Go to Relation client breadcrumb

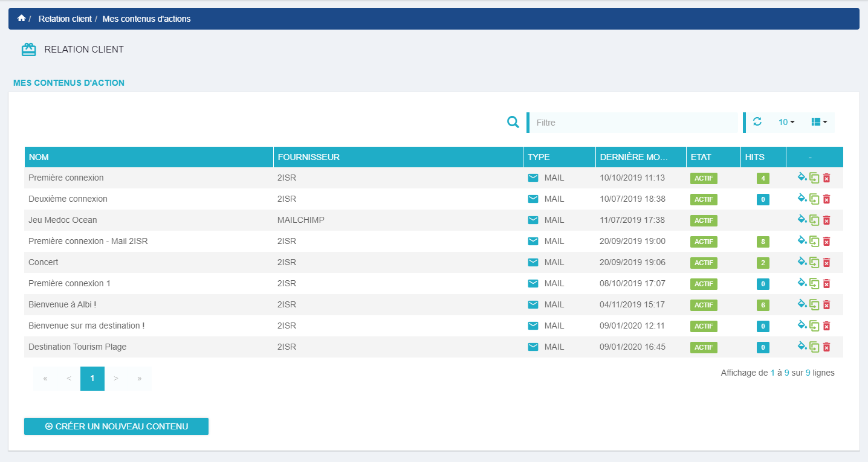[65, 19]
